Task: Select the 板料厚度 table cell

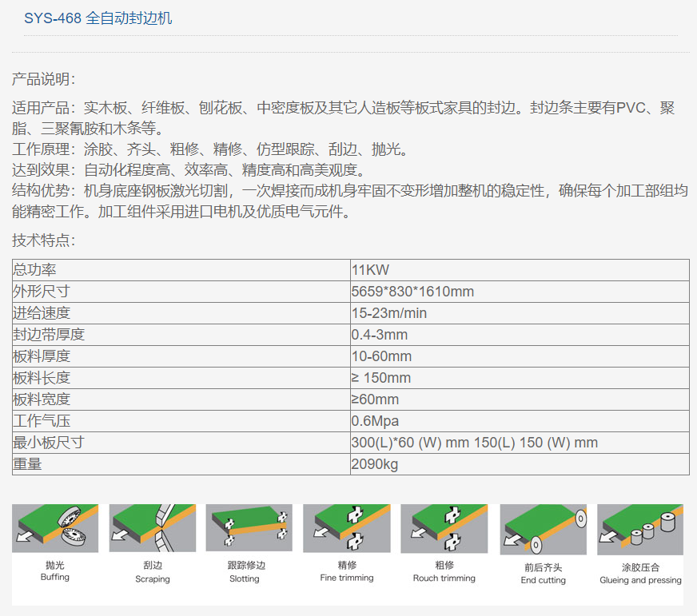Action: (x=181, y=356)
